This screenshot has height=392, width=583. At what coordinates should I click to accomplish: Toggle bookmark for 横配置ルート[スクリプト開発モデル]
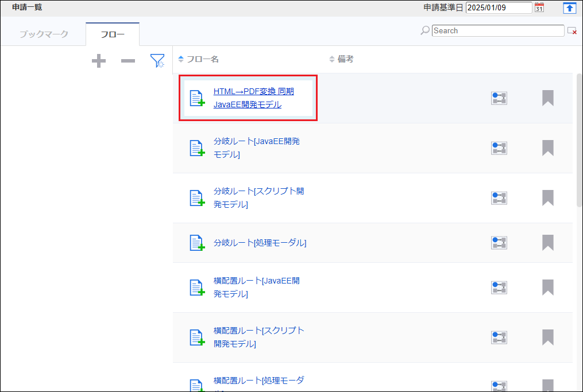pos(547,337)
